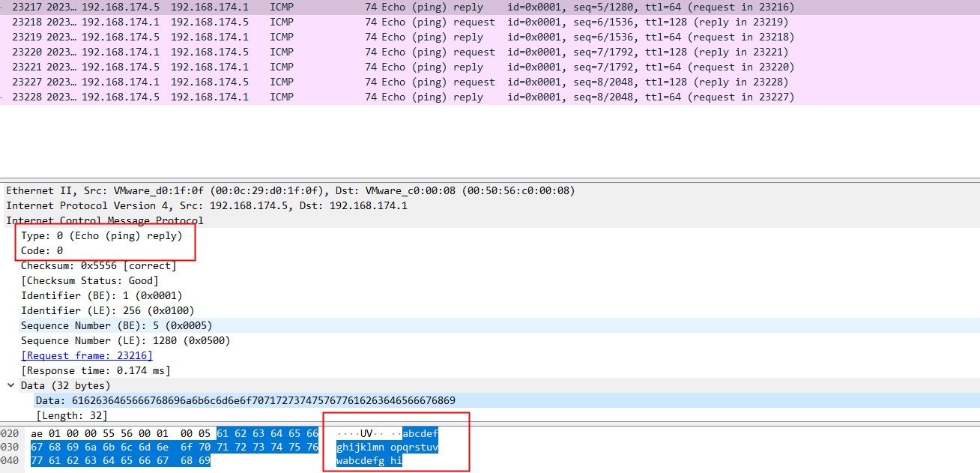The width and height of the screenshot is (980, 473).
Task: Open the Request frame: 23216 link
Action: point(87,355)
